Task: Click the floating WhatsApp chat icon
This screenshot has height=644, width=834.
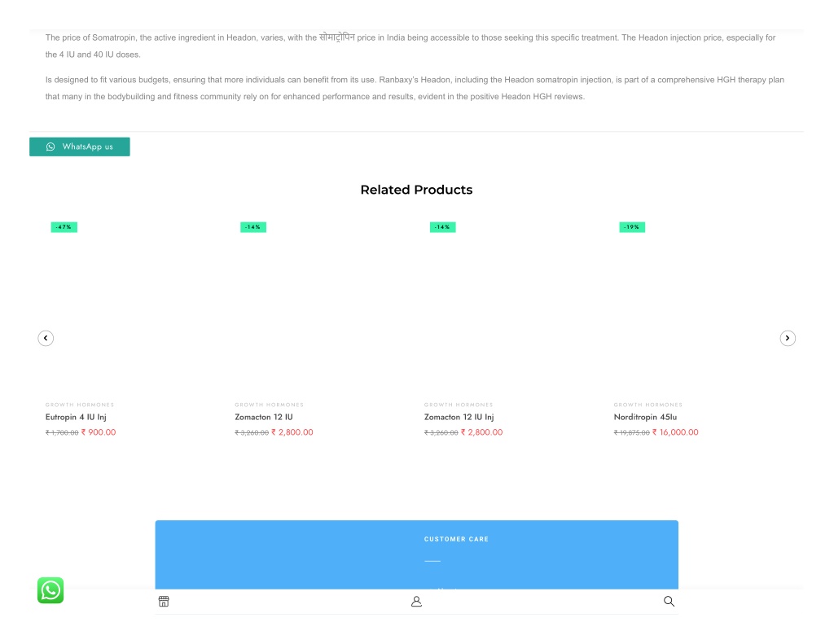Action: (50, 590)
